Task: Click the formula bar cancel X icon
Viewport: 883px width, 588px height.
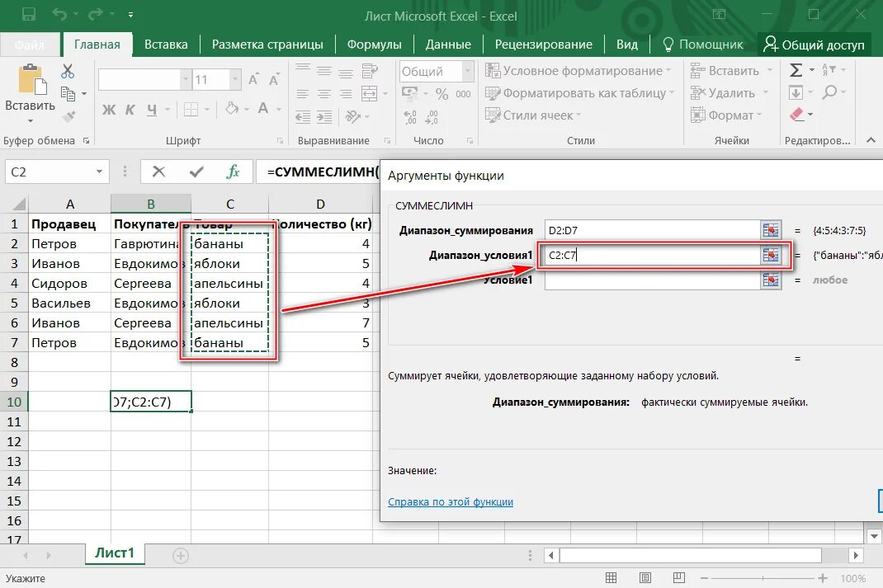Action: point(158,172)
